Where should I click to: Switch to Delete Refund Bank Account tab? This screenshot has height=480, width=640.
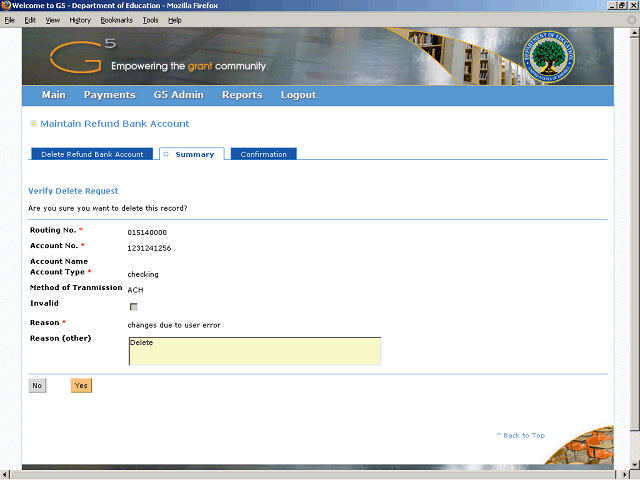[x=92, y=154]
